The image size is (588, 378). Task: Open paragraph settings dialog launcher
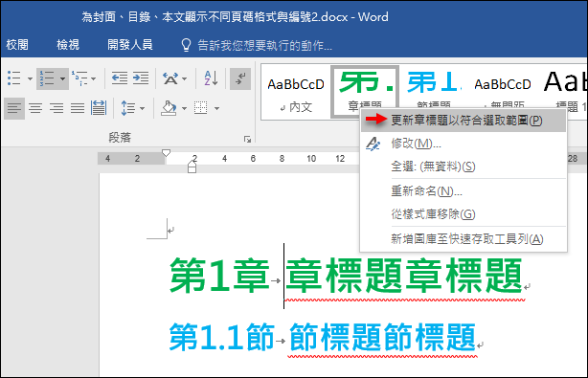tap(247, 139)
